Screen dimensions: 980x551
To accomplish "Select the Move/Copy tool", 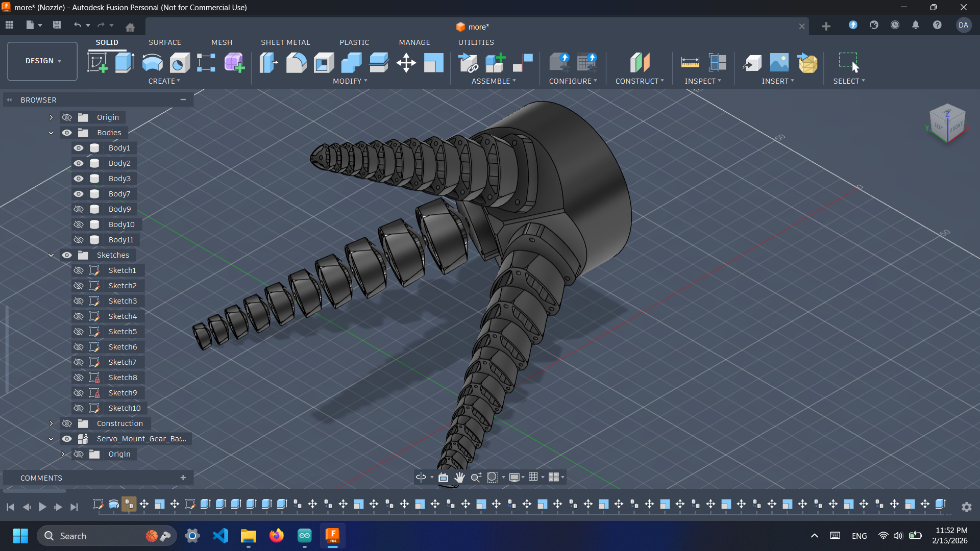I will click(x=406, y=63).
